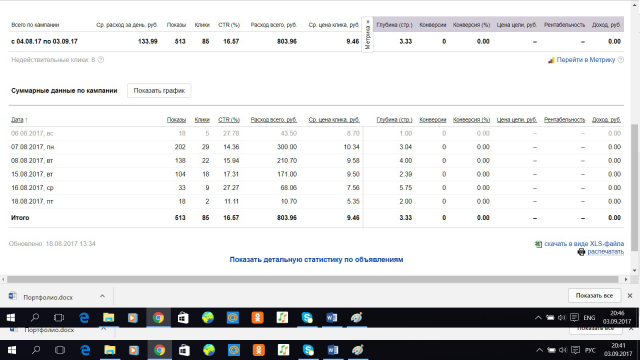
Task: Sort table by Показы column header
Action: (x=176, y=120)
